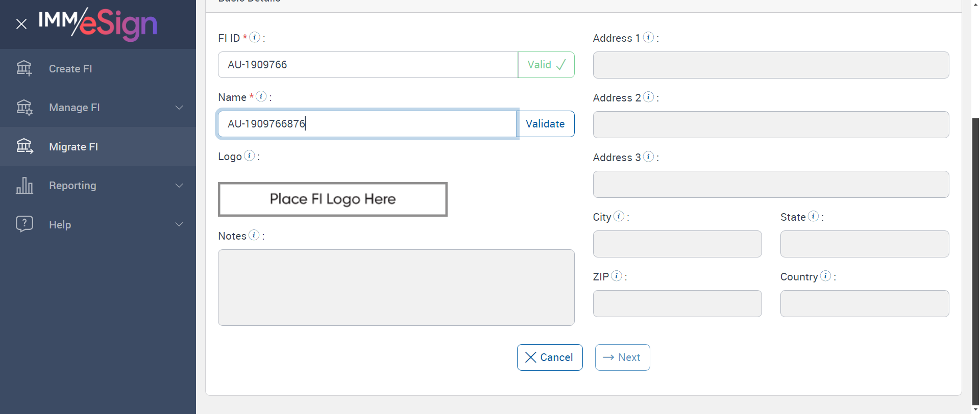Open the Create FI menu item
Image resolution: width=980 pixels, height=414 pixels.
70,69
